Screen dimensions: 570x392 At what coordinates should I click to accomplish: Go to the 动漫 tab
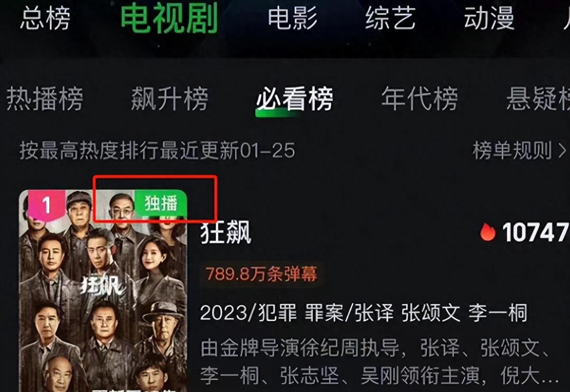[x=489, y=18]
